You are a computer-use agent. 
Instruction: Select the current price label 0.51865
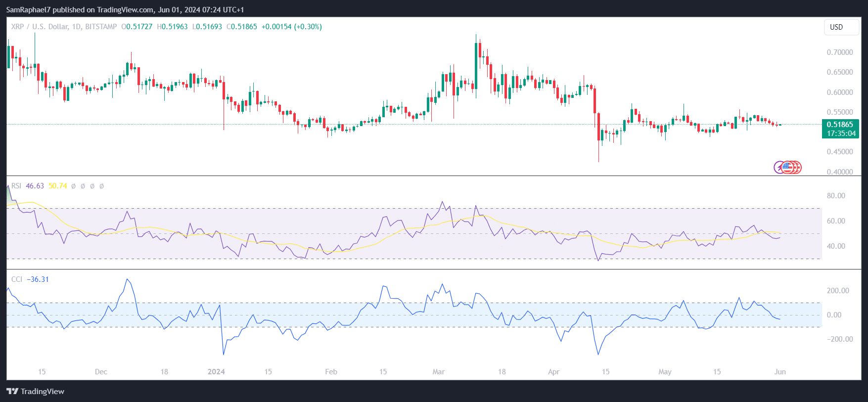[x=840, y=125]
